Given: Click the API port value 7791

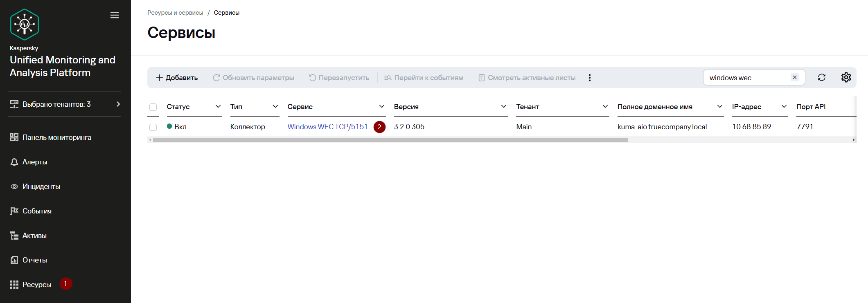Looking at the screenshot, I should tap(805, 127).
